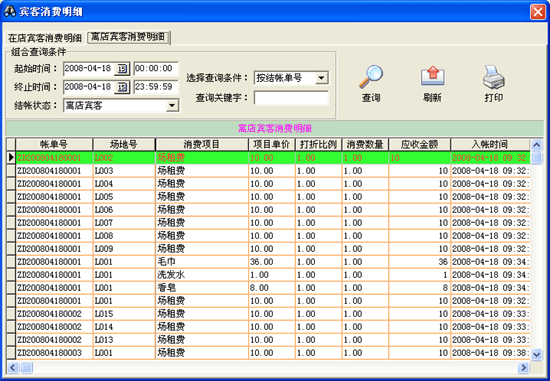This screenshot has height=381, width=550.
Task: Click the 刷新 refresh icon
Action: (432, 76)
